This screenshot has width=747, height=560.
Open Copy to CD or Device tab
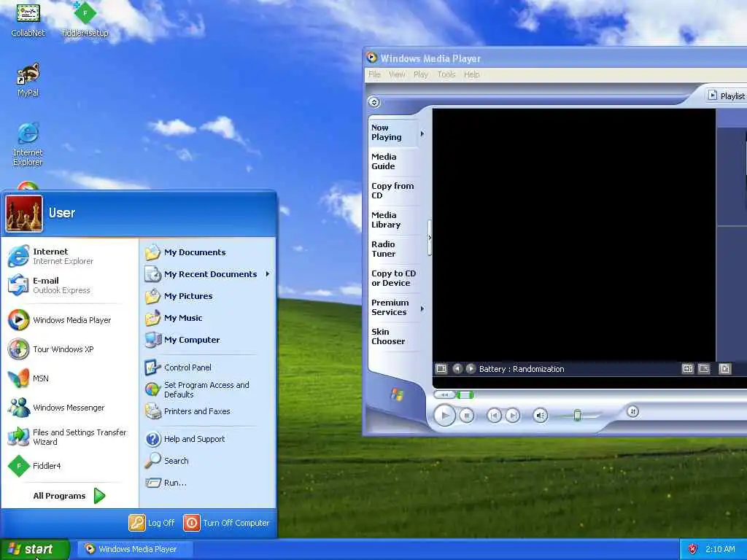click(x=393, y=278)
